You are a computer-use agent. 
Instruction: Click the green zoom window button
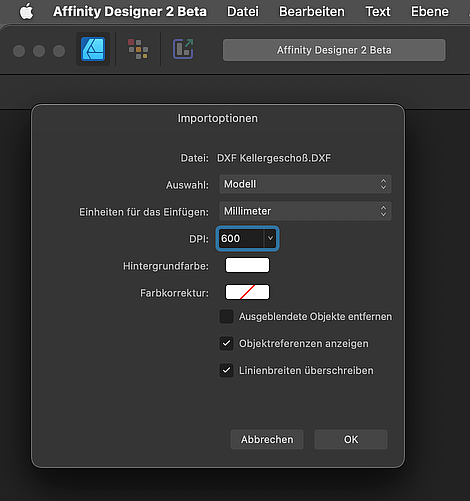pos(59,51)
